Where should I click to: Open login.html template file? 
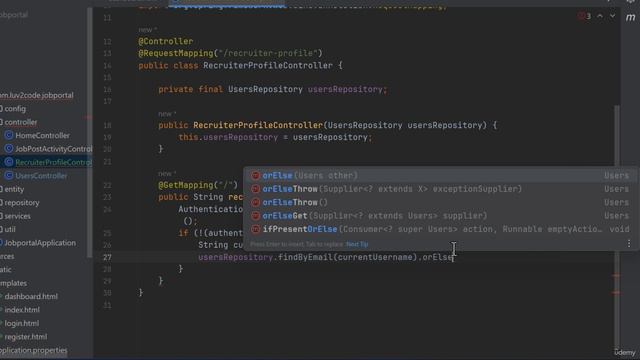click(21, 324)
